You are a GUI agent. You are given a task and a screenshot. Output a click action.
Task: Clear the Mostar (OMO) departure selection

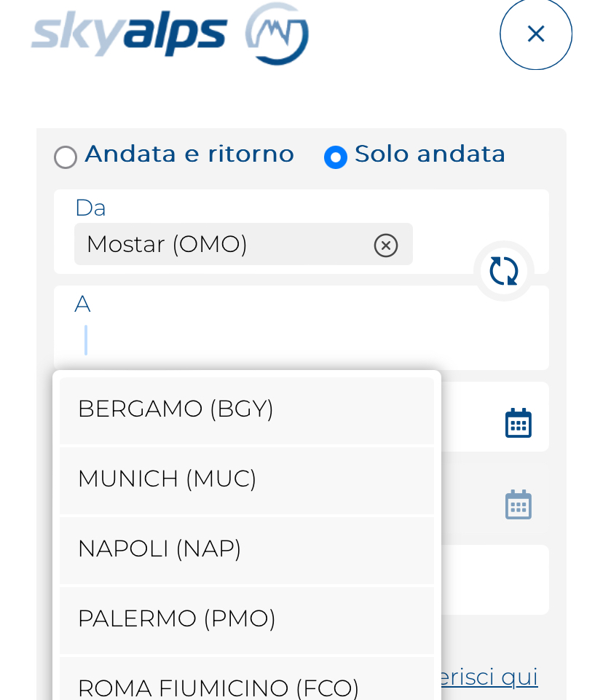coord(386,245)
